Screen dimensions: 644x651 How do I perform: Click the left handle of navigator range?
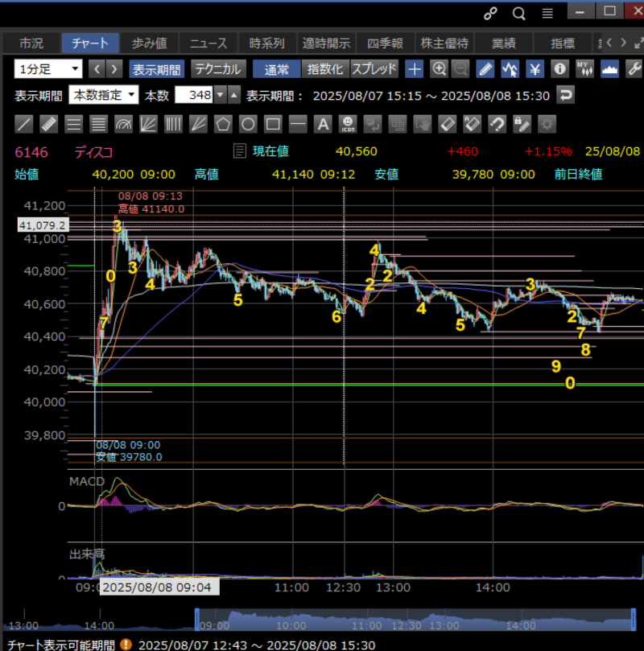coord(197,620)
